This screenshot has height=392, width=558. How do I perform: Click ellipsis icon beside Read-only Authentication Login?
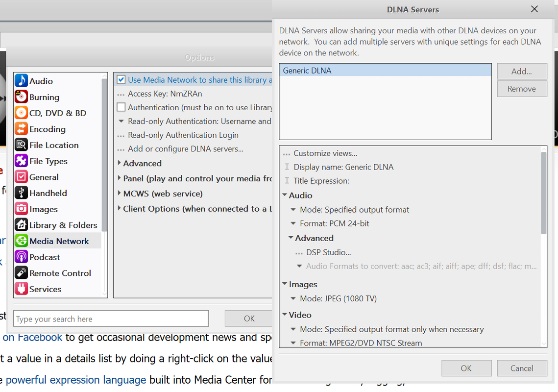[x=121, y=136]
